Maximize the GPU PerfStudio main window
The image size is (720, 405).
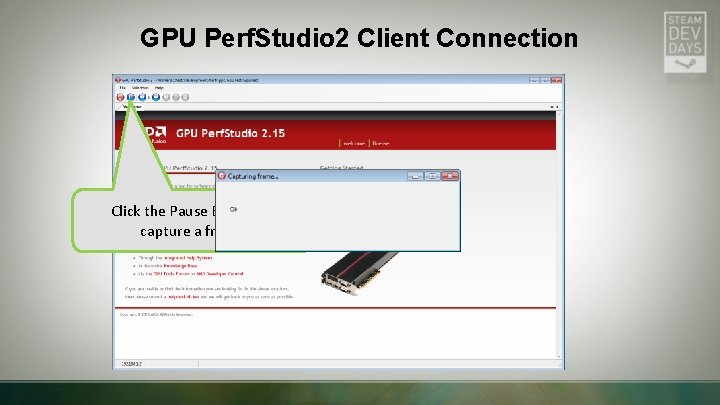click(545, 80)
